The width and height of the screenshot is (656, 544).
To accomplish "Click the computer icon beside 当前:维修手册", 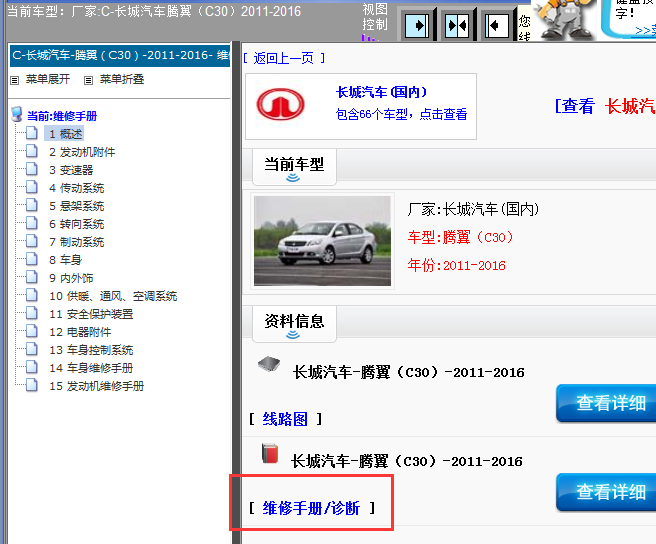I will (17, 114).
